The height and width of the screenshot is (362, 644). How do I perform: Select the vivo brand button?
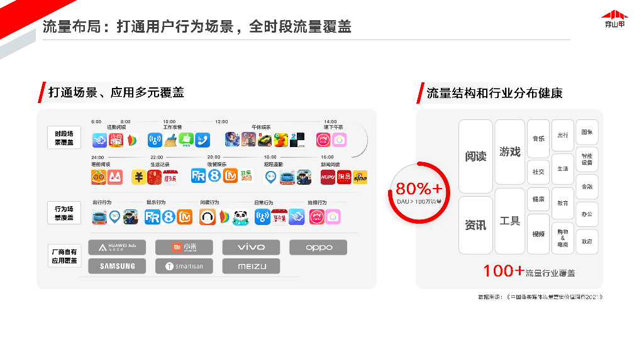coord(251,248)
